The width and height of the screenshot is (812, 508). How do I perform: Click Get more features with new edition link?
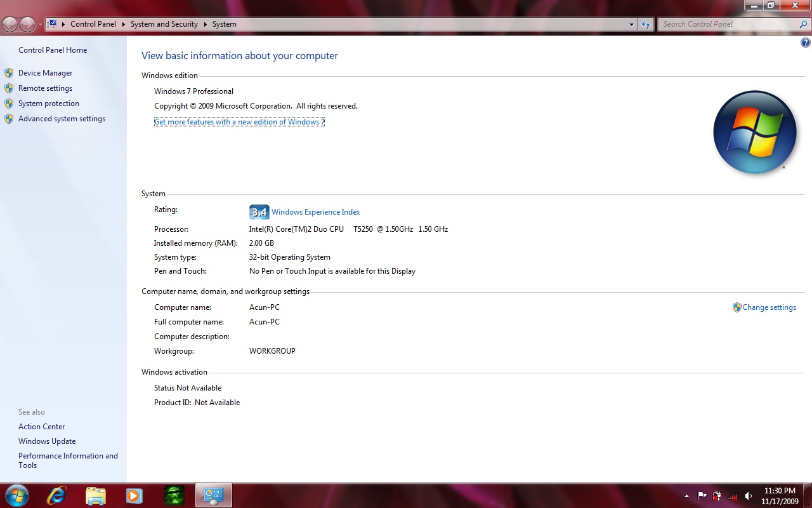tap(239, 122)
